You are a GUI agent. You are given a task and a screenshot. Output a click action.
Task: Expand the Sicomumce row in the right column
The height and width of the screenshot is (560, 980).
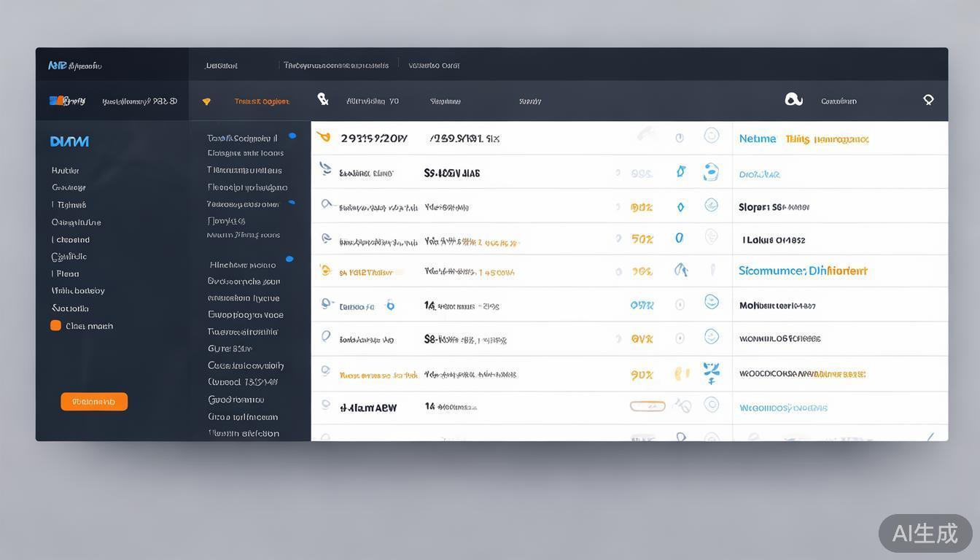point(803,271)
